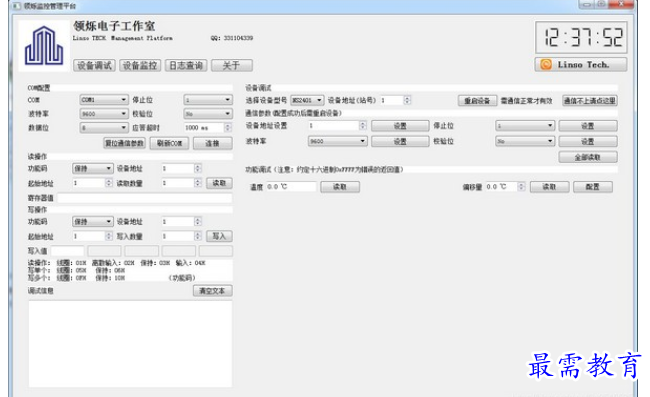Image resolution: width=650 pixels, height=397 pixels.
Task: Click the 通信不上请点这里 button
Action: [x=590, y=101]
